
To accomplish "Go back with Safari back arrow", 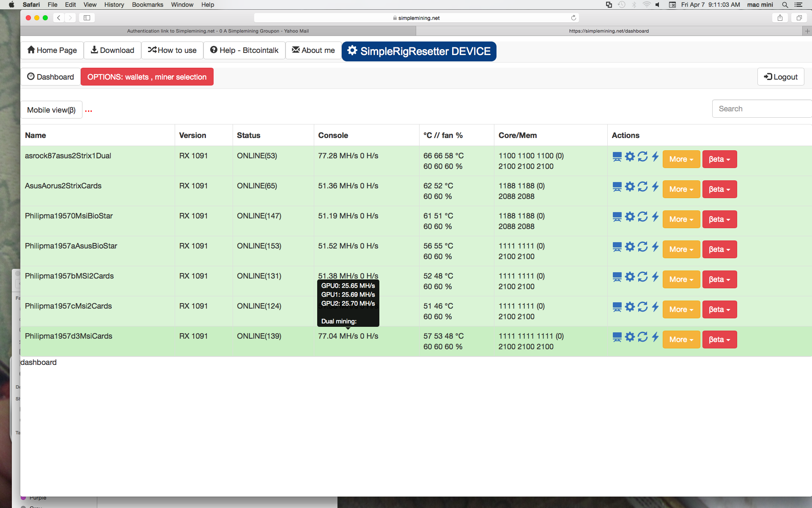I will pyautogui.click(x=59, y=18).
